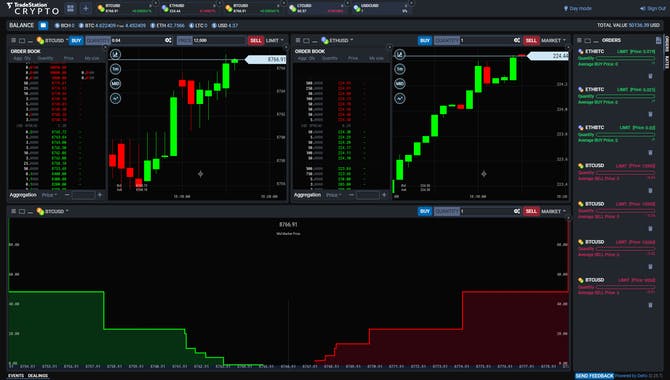This screenshot has width=670, height=380.
Task: Select the LTCUSD ticker tab at top
Action: (317, 8)
